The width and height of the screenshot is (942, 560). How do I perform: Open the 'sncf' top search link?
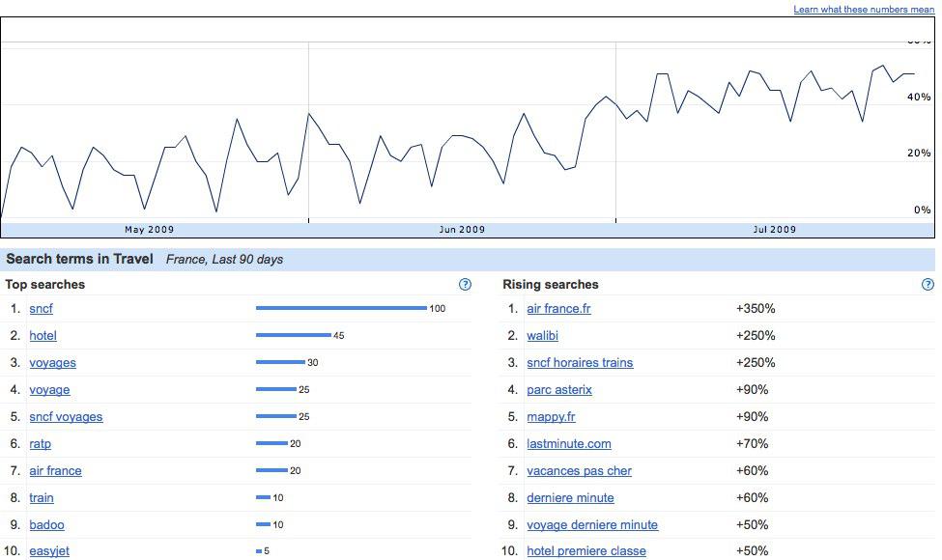41,309
